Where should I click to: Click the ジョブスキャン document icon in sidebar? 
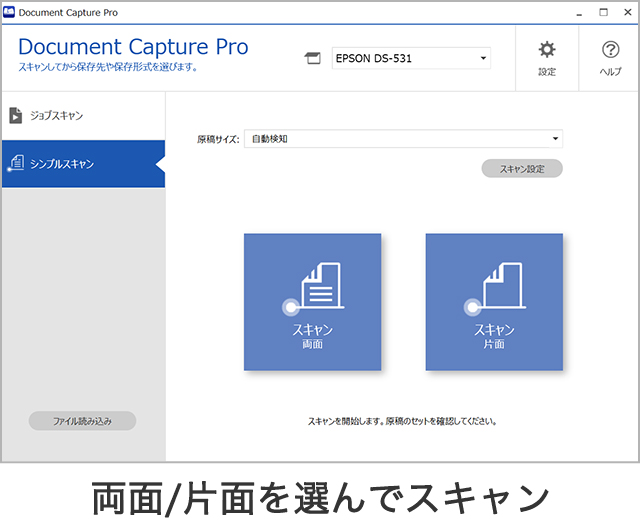pyautogui.click(x=16, y=115)
